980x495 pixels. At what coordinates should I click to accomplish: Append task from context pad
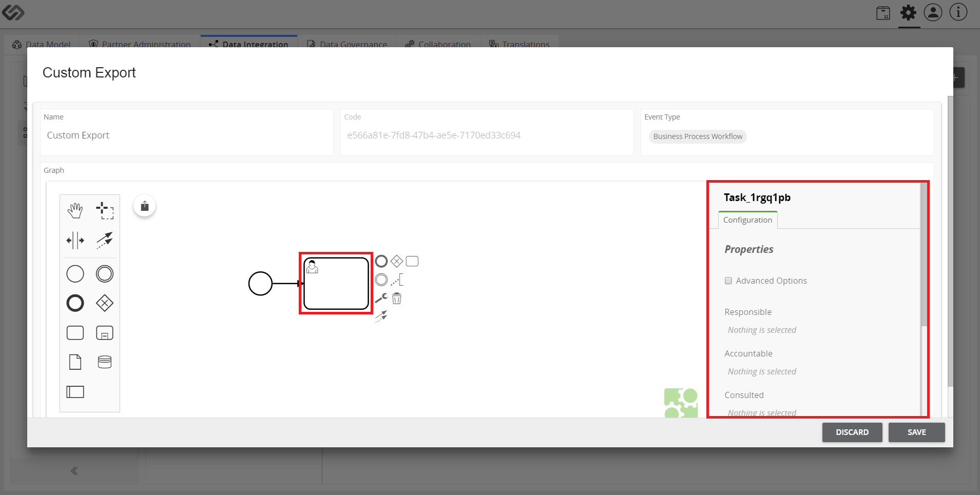tap(412, 262)
